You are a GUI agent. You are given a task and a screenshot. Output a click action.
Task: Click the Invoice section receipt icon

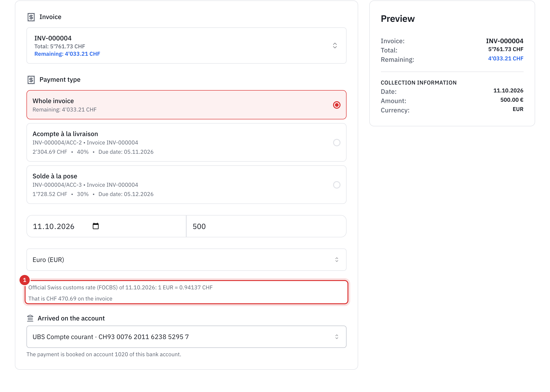[31, 17]
